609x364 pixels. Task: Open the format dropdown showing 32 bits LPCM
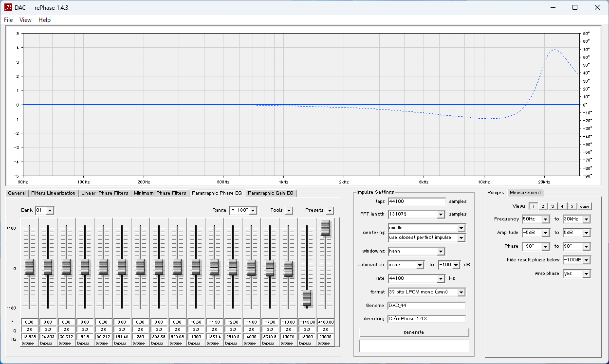[460, 292]
